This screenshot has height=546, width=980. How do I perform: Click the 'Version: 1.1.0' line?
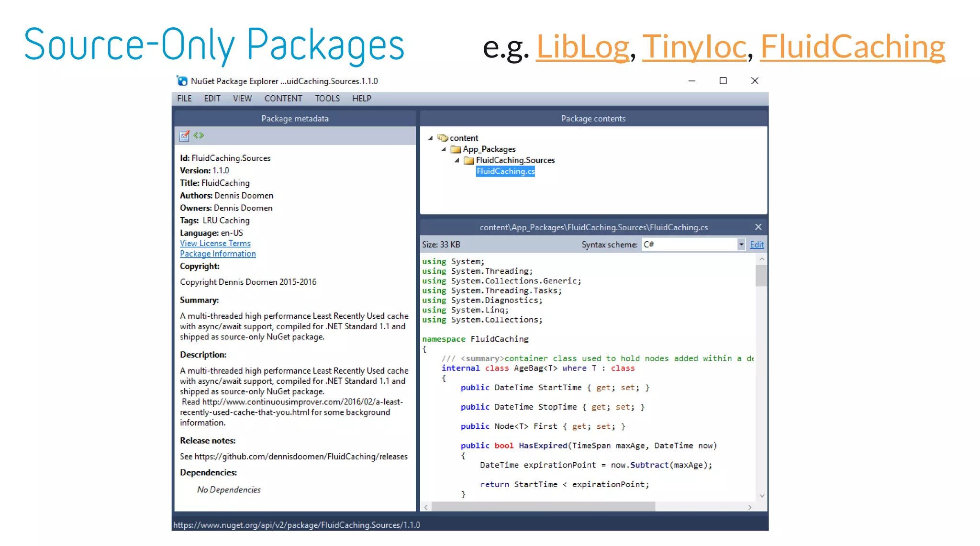[204, 170]
